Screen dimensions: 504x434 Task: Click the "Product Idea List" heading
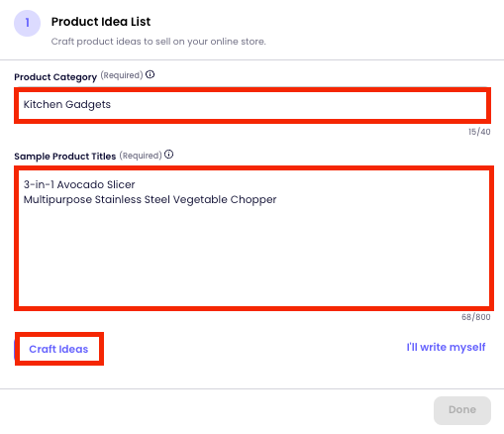point(101,22)
